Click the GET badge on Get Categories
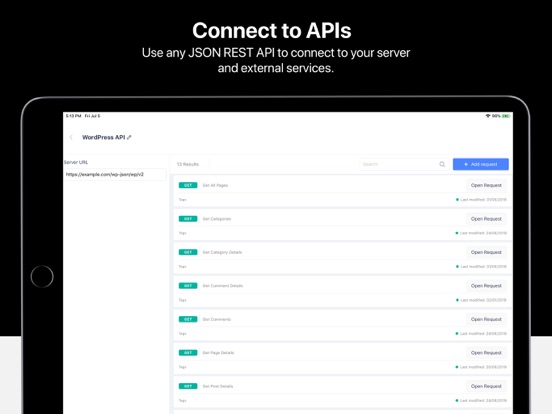 [188, 219]
